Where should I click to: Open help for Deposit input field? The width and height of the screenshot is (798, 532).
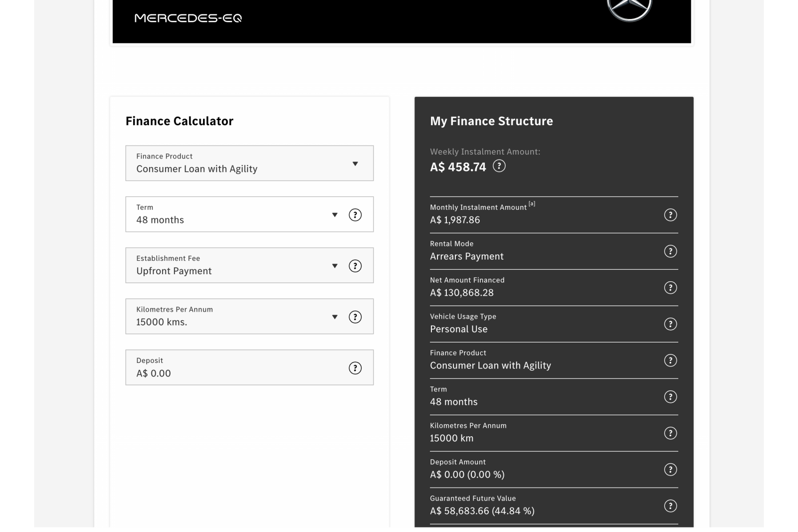click(x=355, y=368)
